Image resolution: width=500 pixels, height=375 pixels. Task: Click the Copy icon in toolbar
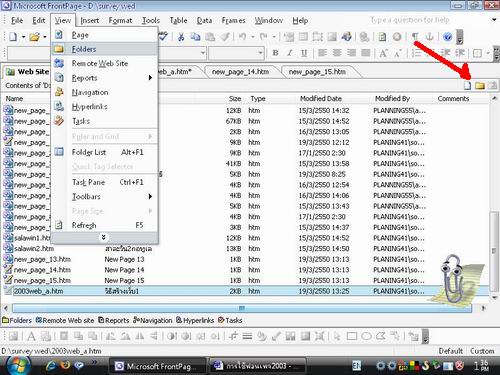pyautogui.click(x=195, y=37)
